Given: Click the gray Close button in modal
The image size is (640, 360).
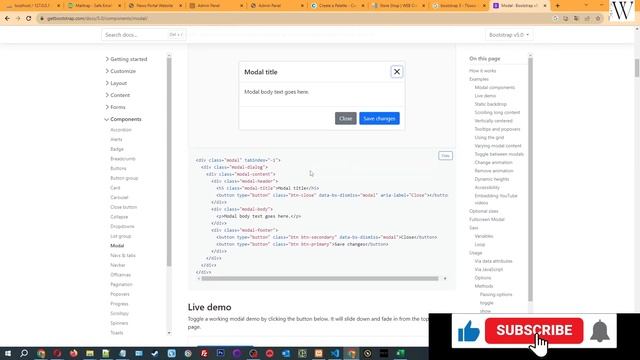Looking at the screenshot, I should pos(345,118).
